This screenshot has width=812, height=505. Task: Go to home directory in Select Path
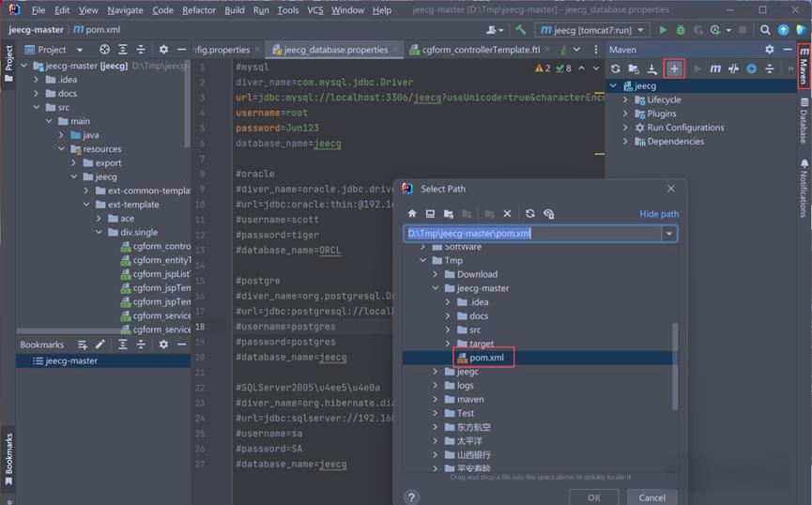[412, 213]
